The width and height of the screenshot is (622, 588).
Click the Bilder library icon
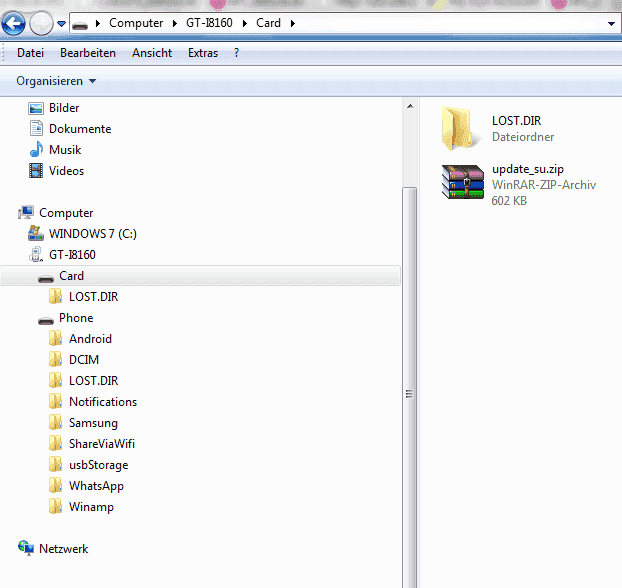(36, 108)
